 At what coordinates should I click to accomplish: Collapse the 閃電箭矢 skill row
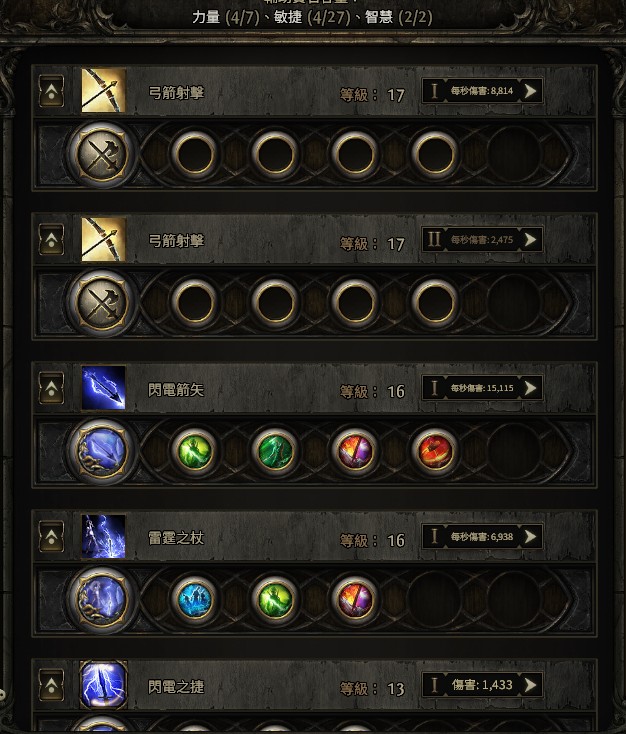[51, 389]
